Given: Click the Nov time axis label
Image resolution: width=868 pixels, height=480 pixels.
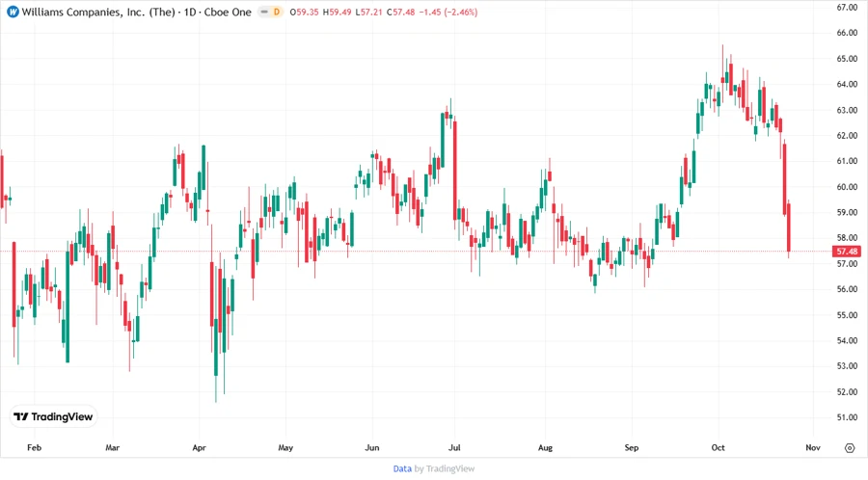Looking at the screenshot, I should pos(813,447).
